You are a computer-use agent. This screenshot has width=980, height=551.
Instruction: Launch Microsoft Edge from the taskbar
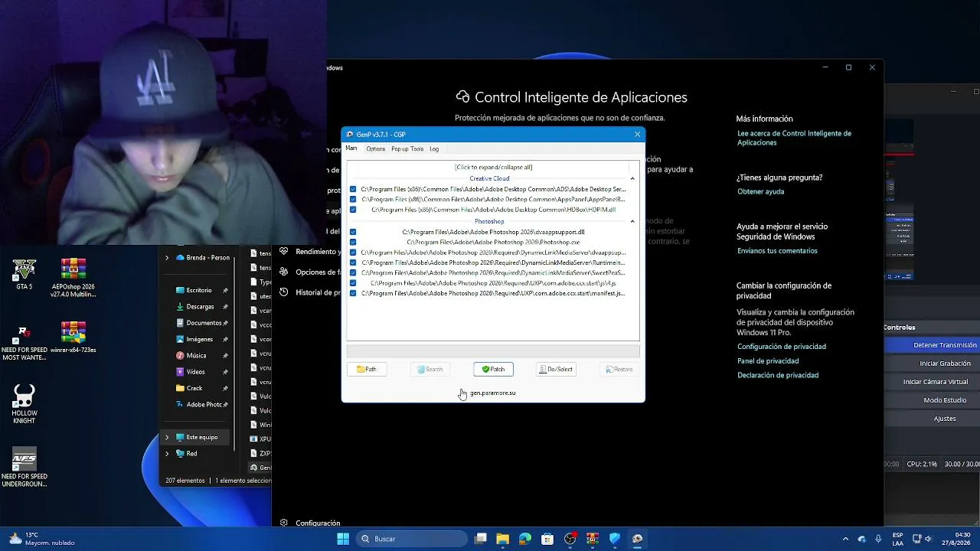pyautogui.click(x=524, y=539)
